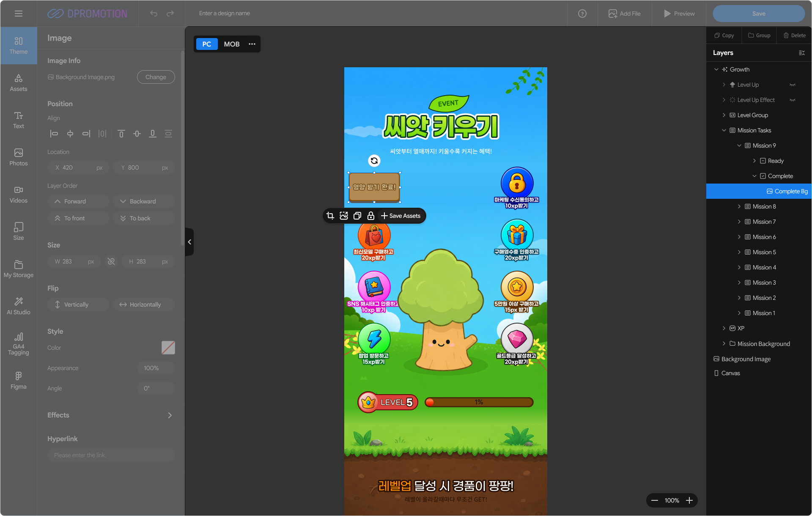
Task: Open the Theme sidebar panel
Action: coord(19,46)
